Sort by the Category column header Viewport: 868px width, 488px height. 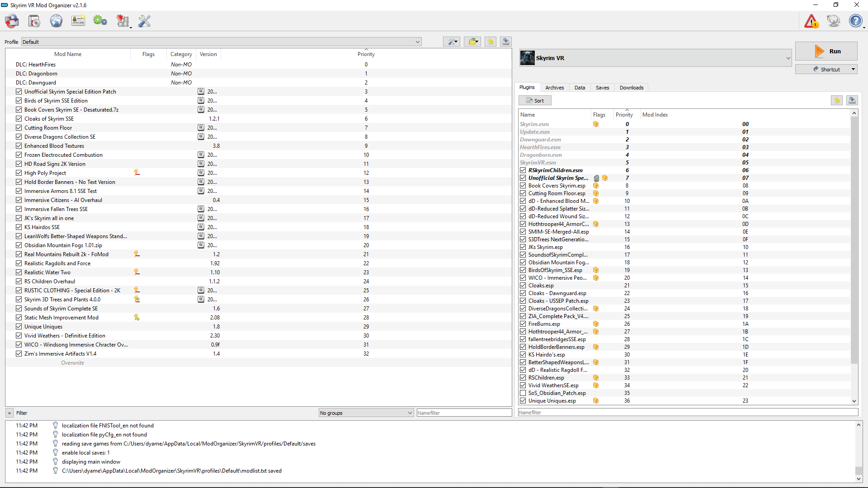coord(181,54)
